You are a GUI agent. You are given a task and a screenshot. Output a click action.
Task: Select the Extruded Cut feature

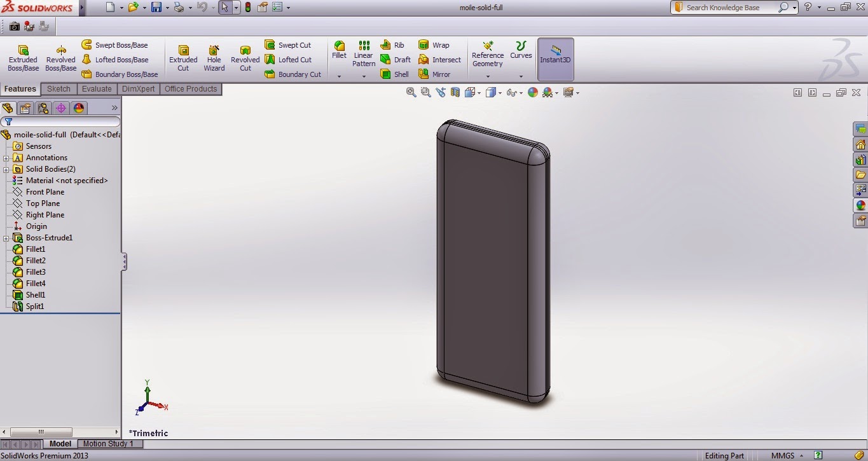(x=183, y=57)
